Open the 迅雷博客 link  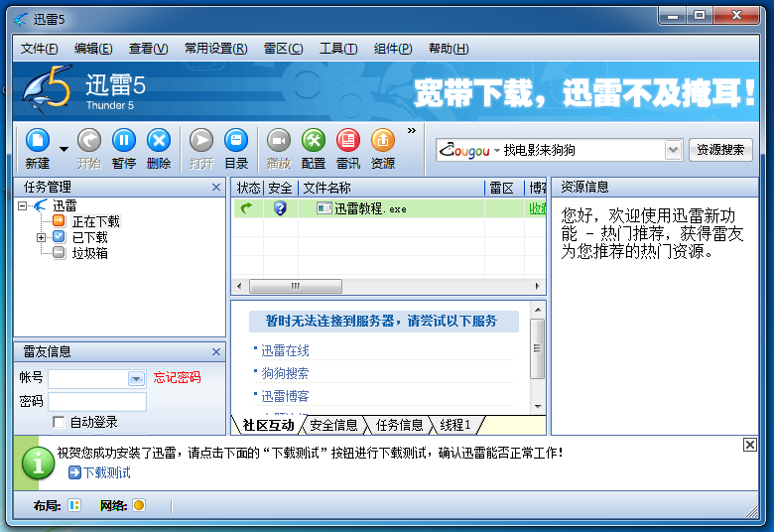coord(285,396)
